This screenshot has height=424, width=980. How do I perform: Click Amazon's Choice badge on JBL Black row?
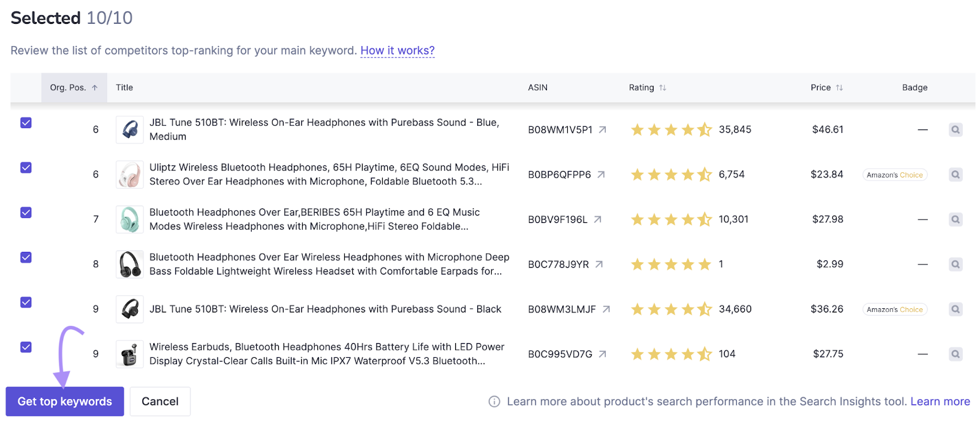(894, 309)
